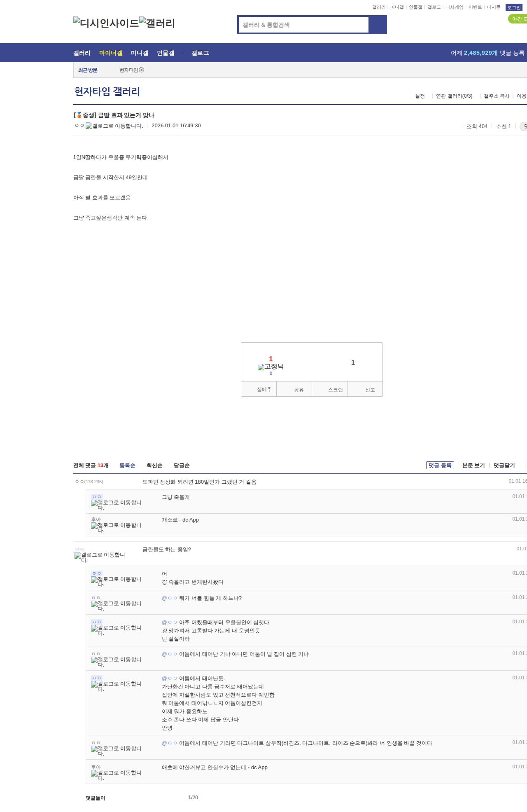Click the 댓글 등록 button
Viewport: 527px width, 812px height.
pyautogui.click(x=440, y=466)
